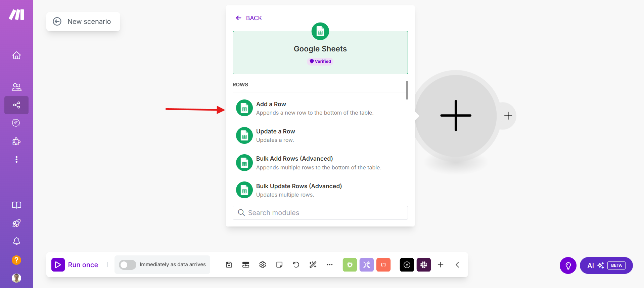Click BACK to return to app list
The height and width of the screenshot is (288, 644).
(249, 18)
